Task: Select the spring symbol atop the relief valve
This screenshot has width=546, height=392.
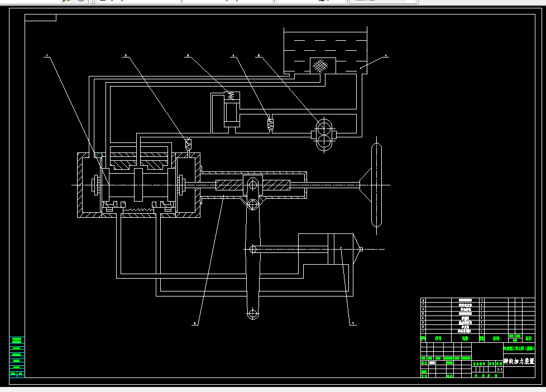Action: click(x=231, y=96)
